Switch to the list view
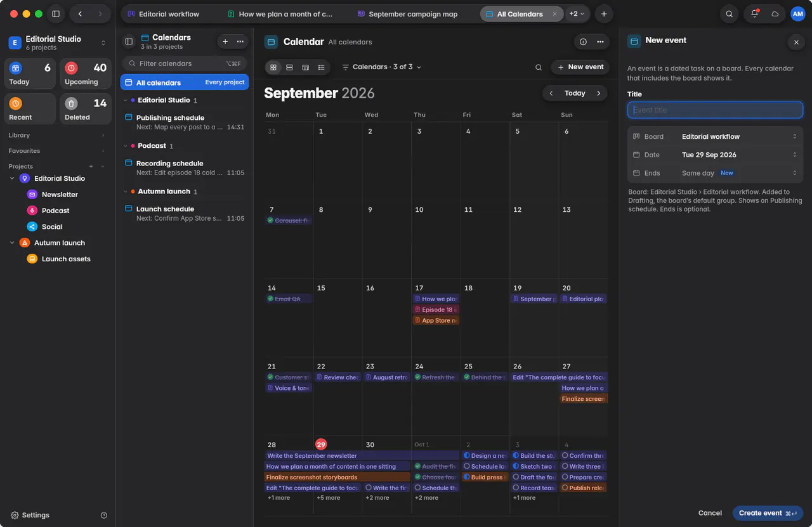 [x=322, y=67]
